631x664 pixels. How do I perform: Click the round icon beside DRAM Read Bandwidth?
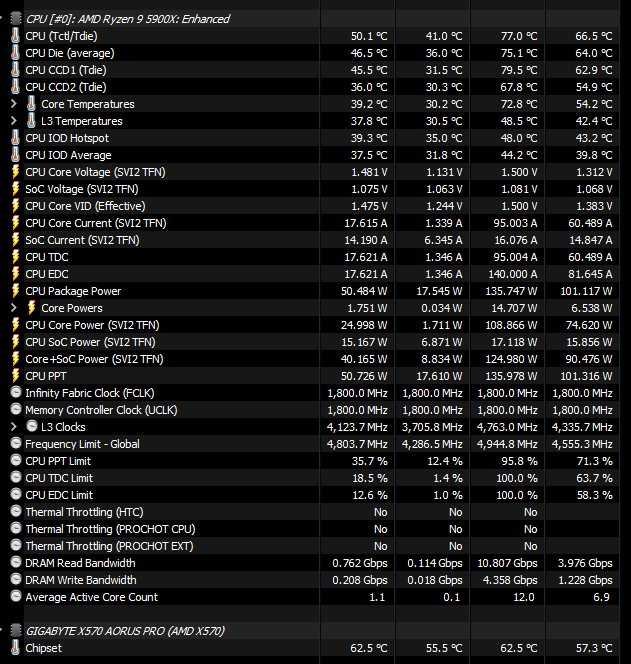(16, 562)
